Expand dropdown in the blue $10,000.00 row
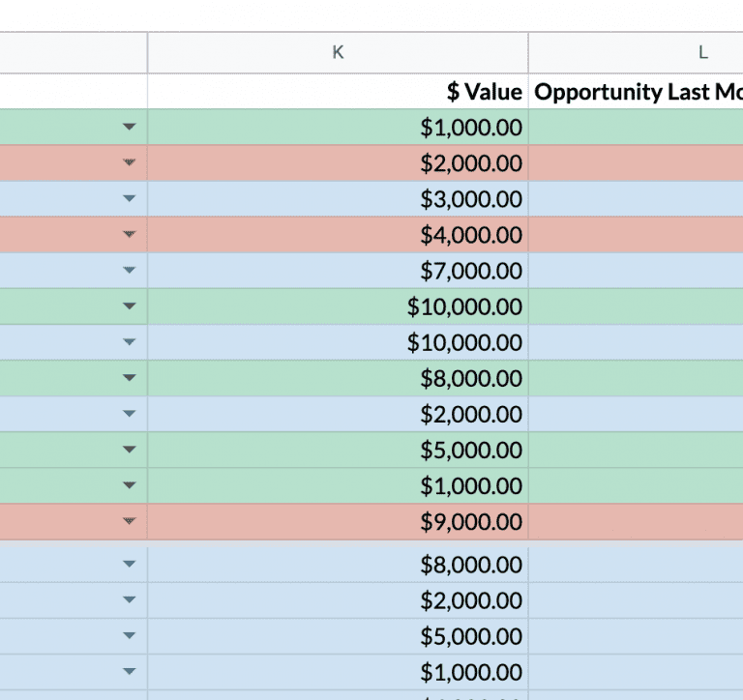 [x=130, y=341]
